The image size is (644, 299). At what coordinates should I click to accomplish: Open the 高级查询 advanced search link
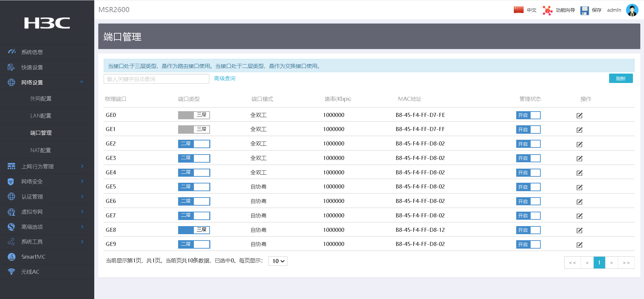(224, 79)
